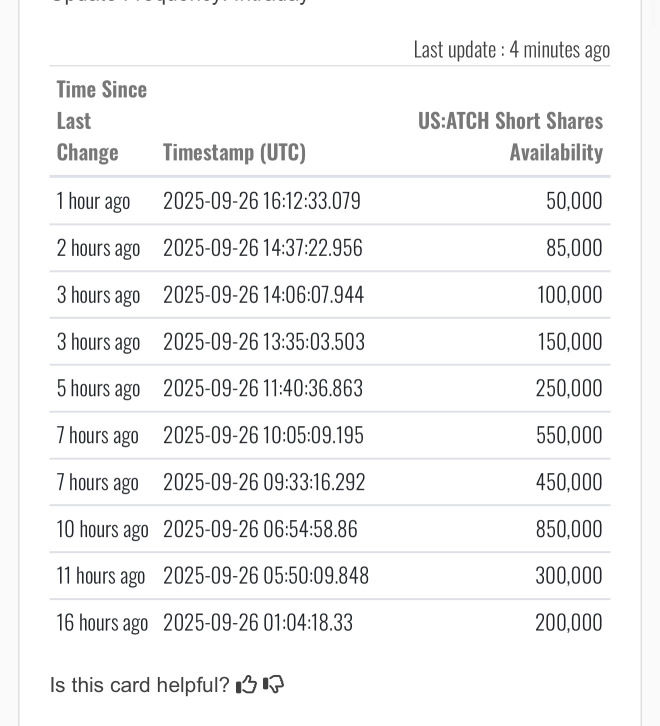This screenshot has width=660, height=726.
Task: Select the Timestamp (UTC) column header
Action: coord(234,152)
